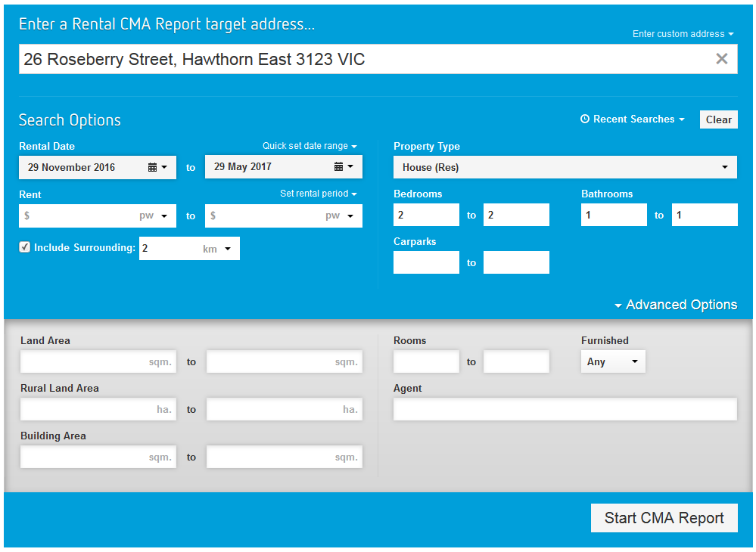Open the Furnished dropdown
The image size is (756, 552).
[612, 361]
